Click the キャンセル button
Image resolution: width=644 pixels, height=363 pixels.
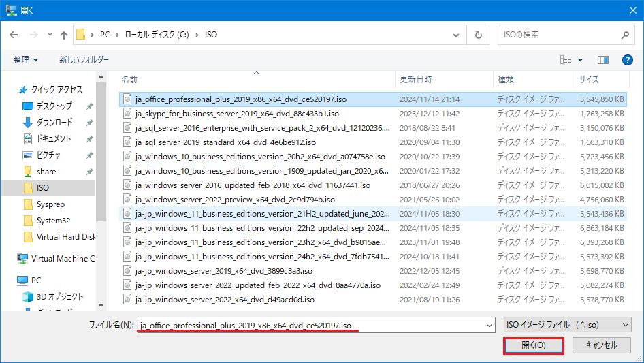pos(601,345)
